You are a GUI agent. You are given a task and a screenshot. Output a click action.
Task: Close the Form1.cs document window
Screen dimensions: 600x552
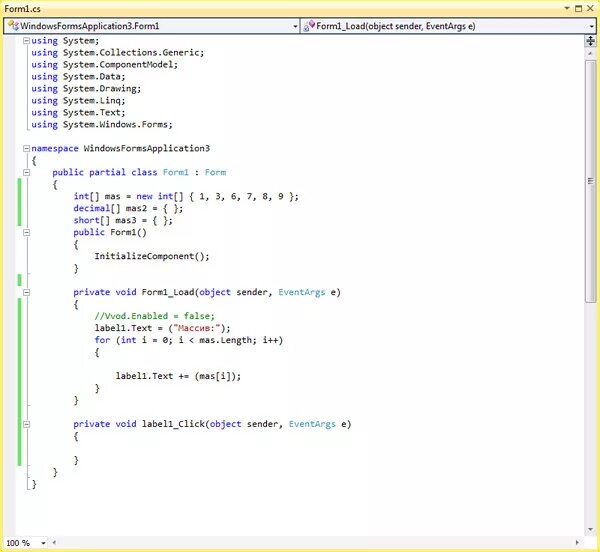(590, 8)
